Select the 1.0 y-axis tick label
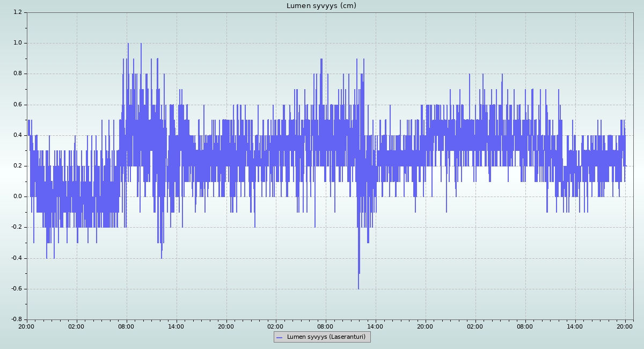 coord(17,43)
